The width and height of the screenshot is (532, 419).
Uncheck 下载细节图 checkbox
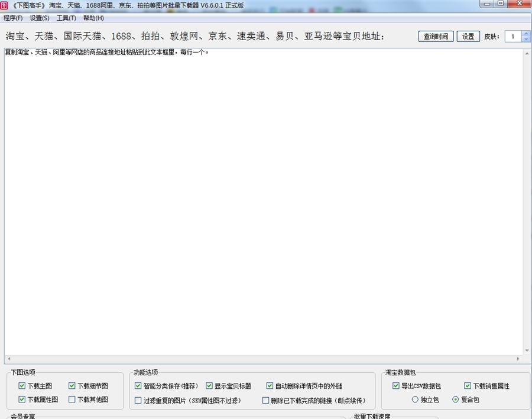72,386
